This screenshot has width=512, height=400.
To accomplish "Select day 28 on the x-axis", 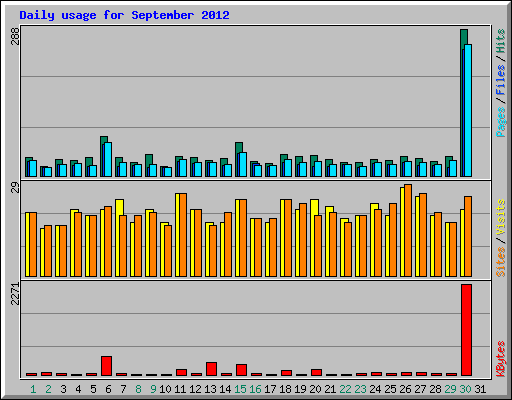I will (x=435, y=389).
